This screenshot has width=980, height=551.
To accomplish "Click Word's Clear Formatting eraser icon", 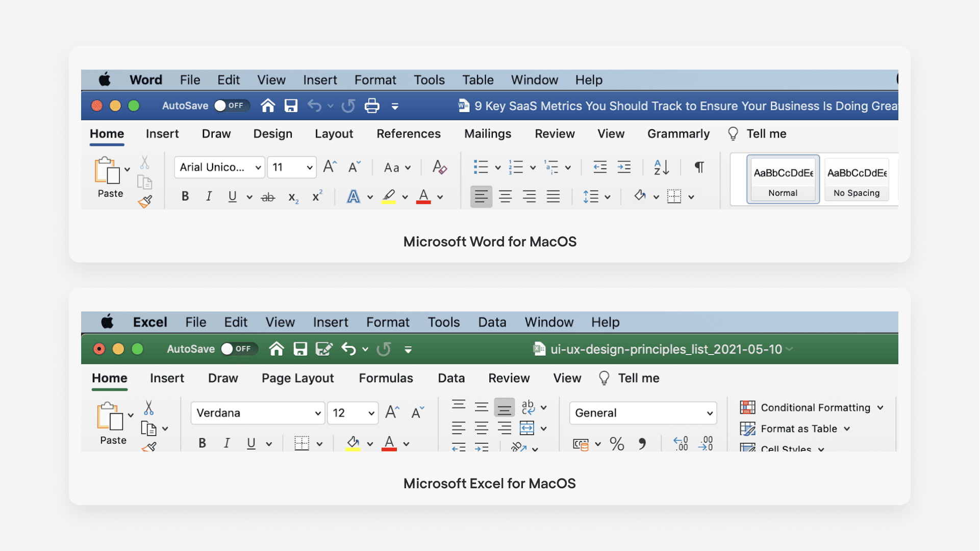I will [x=439, y=167].
